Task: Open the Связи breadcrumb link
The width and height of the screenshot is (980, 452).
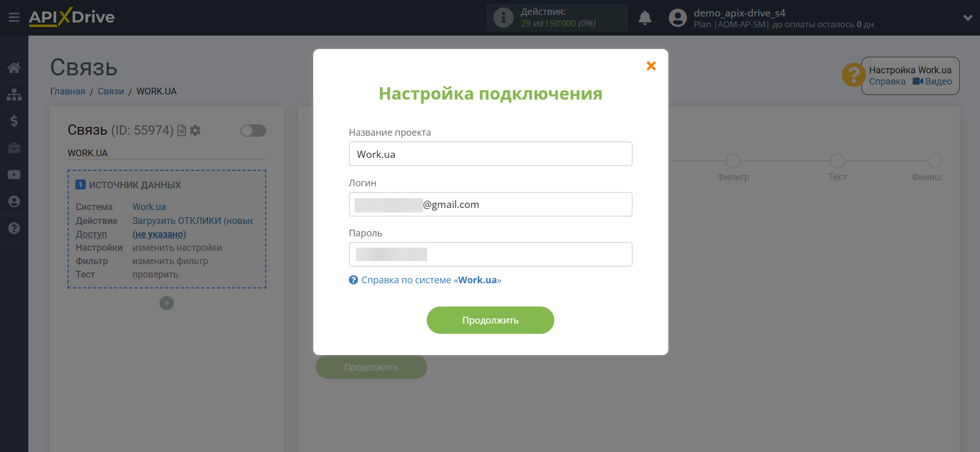Action: coord(110,91)
